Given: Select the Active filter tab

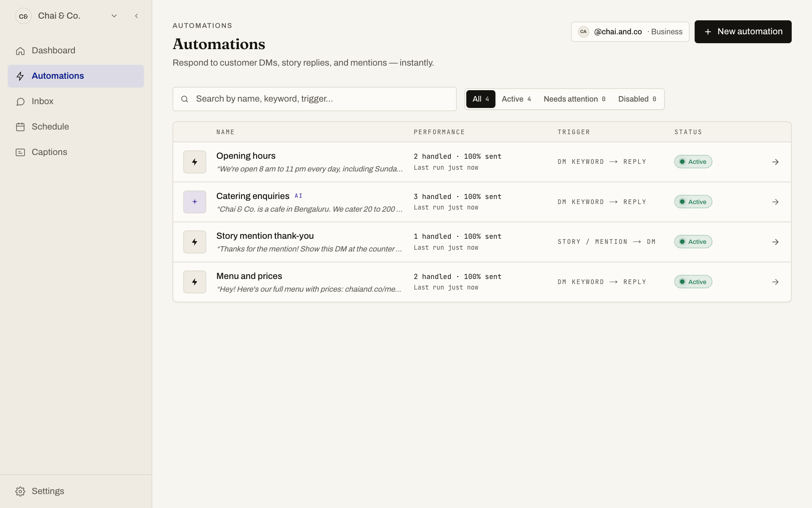Looking at the screenshot, I should pyautogui.click(x=516, y=99).
